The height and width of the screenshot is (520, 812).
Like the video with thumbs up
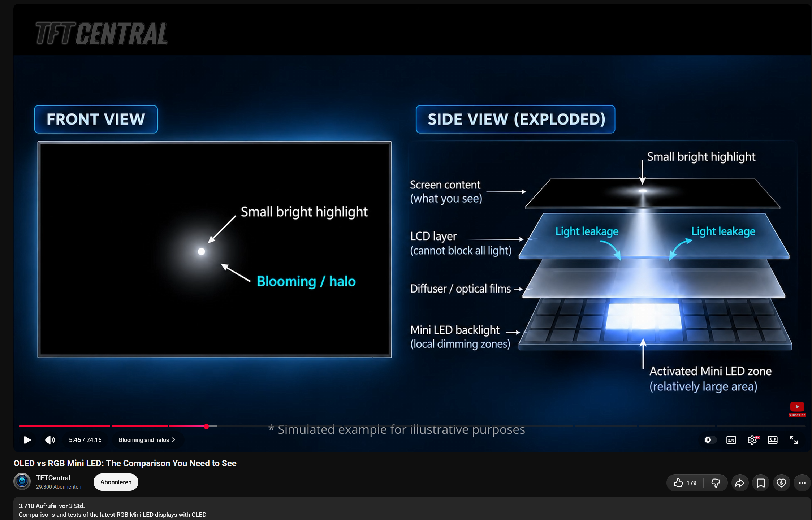pyautogui.click(x=685, y=483)
